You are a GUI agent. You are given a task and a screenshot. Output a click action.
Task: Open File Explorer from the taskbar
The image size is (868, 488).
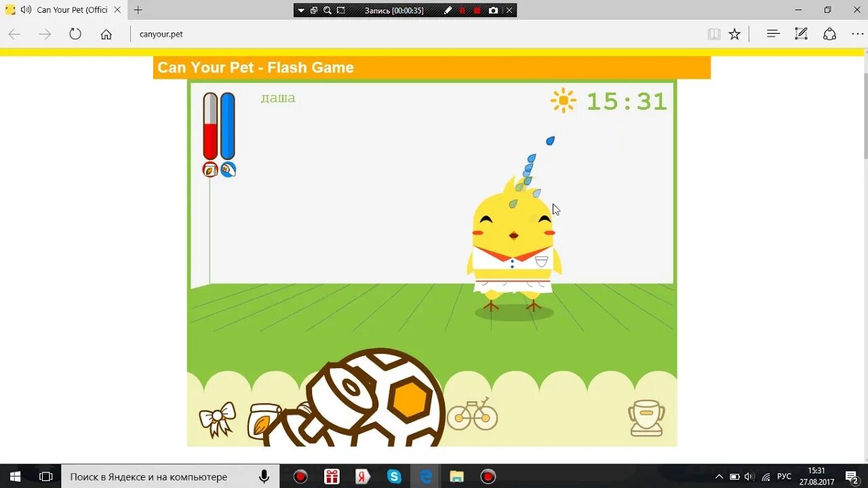[456, 476]
